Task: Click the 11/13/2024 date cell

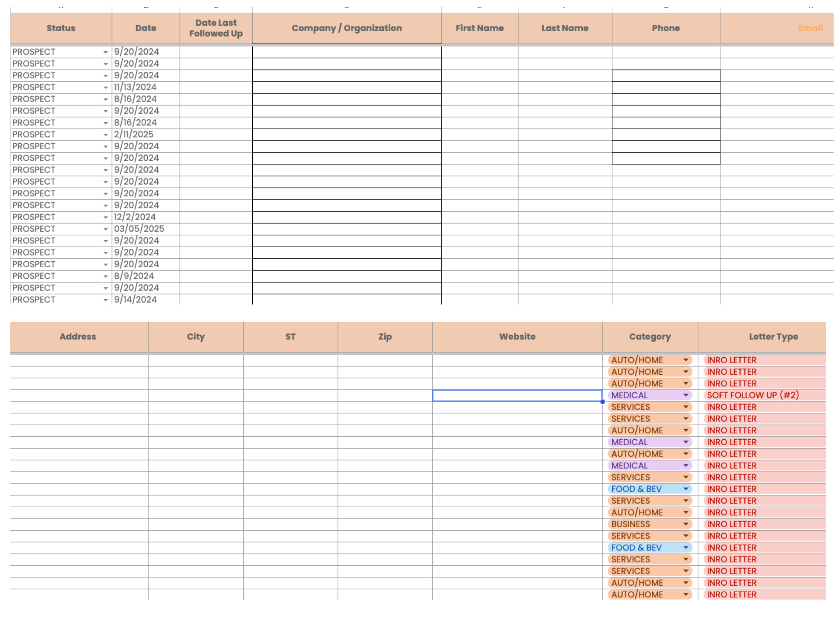Action: point(146,87)
